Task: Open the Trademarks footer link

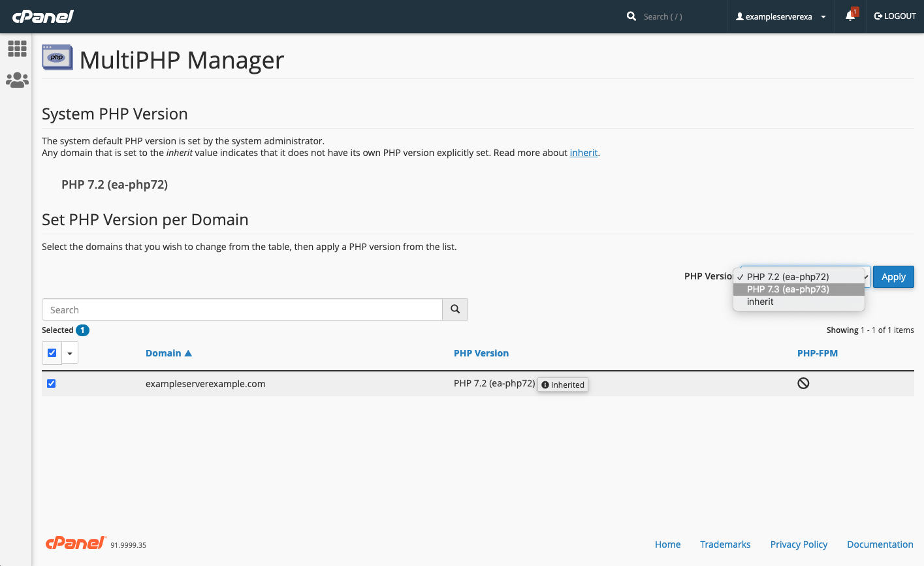Action: coord(725,544)
